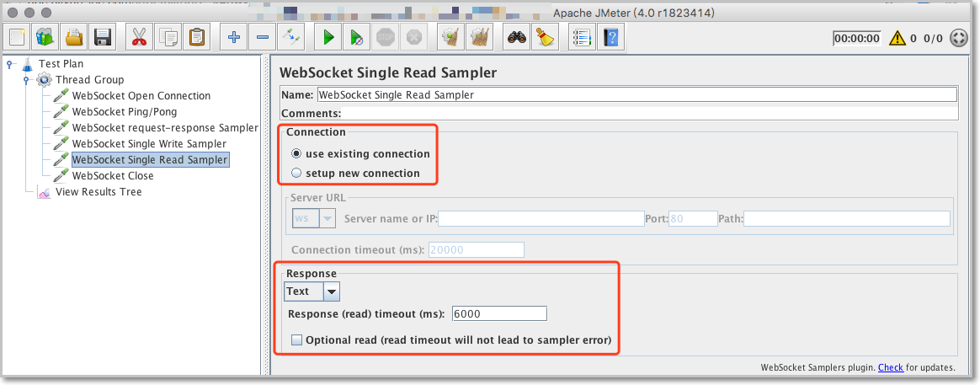Click the 00:00:00 elapsed time display

[857, 38]
